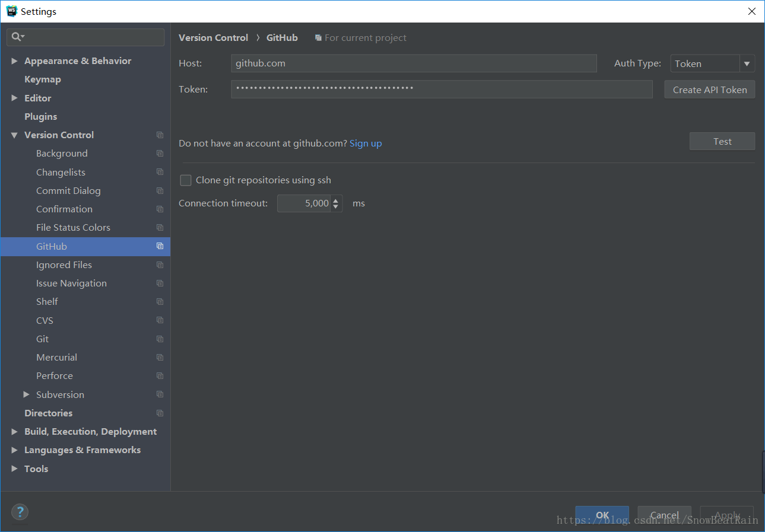Click project-level icon beside Commit Dialog
The image size is (765, 532).
[x=160, y=190]
